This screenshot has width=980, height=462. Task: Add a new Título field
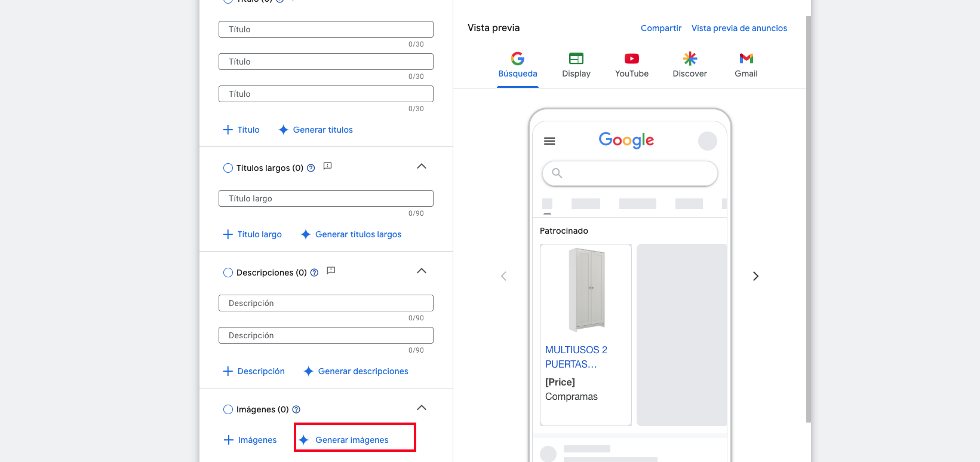pyautogui.click(x=241, y=130)
